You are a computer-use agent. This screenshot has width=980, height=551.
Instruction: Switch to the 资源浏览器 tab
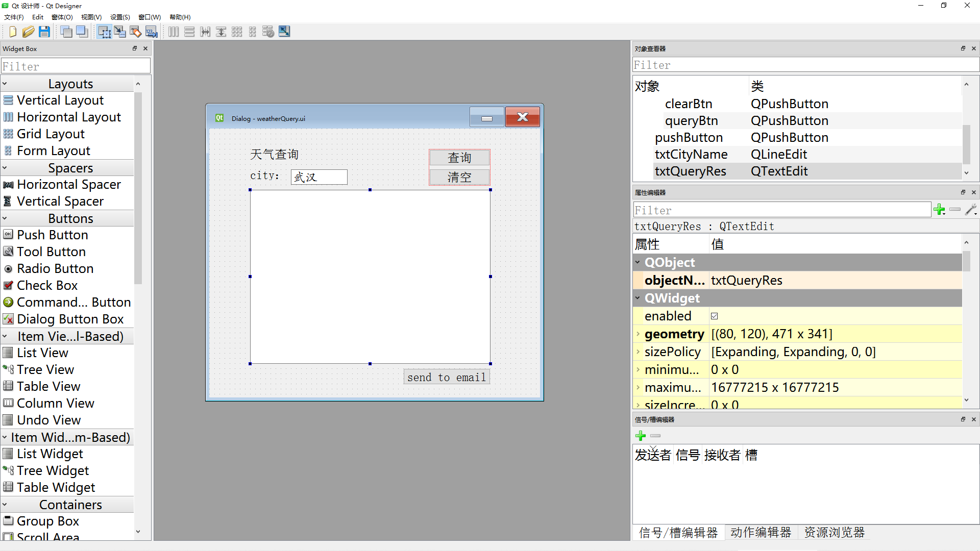(x=834, y=533)
